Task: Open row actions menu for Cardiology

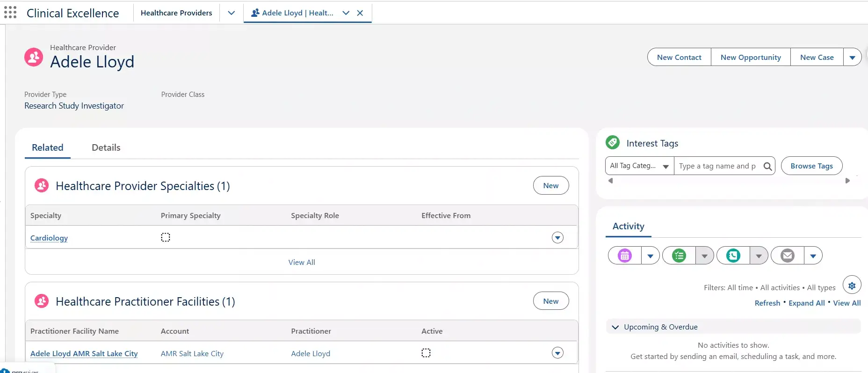Action: [557, 238]
